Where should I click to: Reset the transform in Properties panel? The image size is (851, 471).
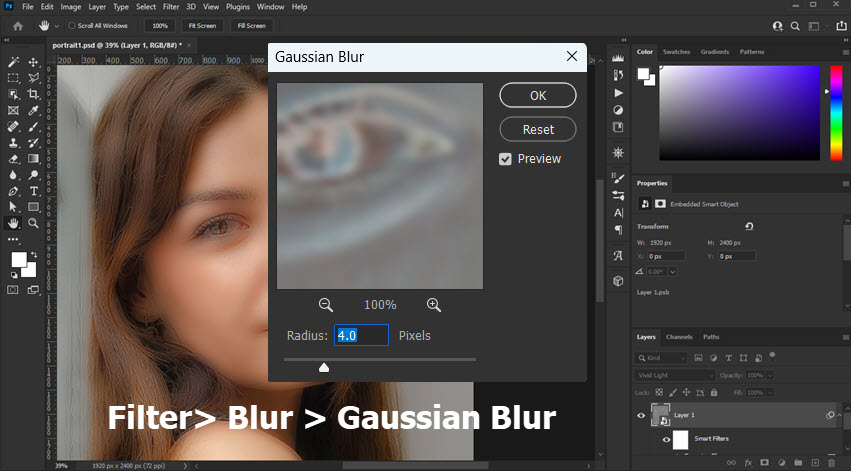coord(749,226)
